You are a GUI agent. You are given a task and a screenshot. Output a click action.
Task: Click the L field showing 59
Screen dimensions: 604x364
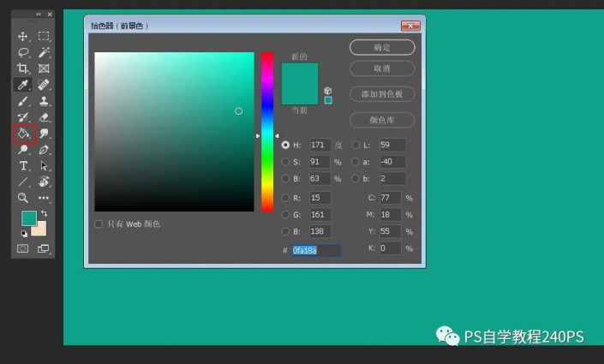coord(392,145)
